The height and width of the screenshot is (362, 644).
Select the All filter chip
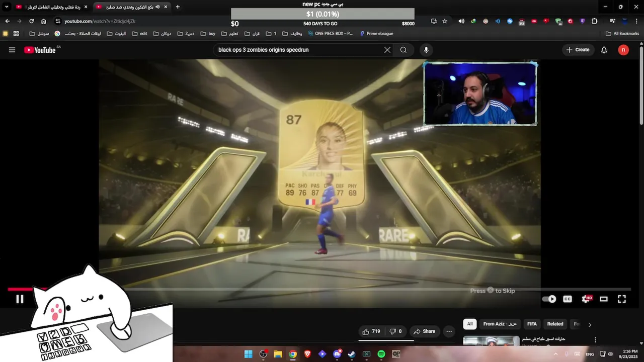click(x=470, y=324)
